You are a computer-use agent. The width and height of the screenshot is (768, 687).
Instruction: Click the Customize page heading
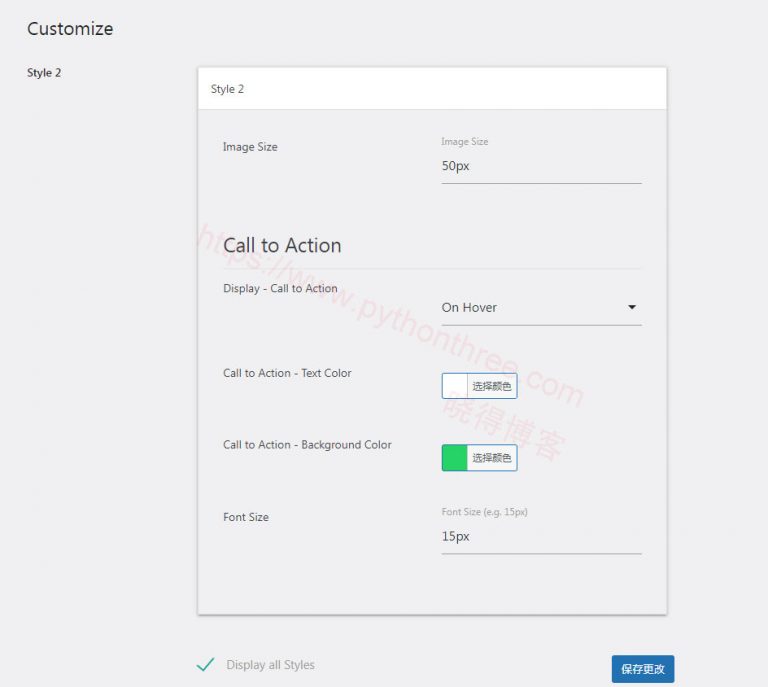click(x=70, y=29)
